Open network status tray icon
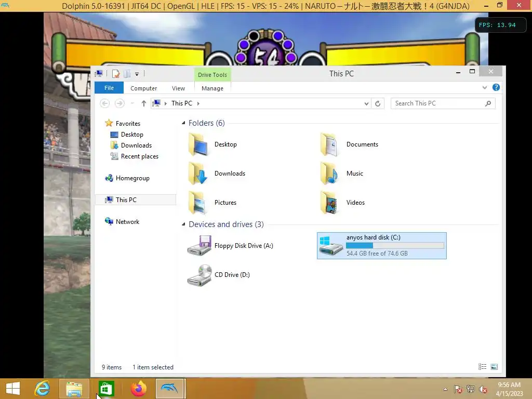532x399 pixels. click(471, 389)
